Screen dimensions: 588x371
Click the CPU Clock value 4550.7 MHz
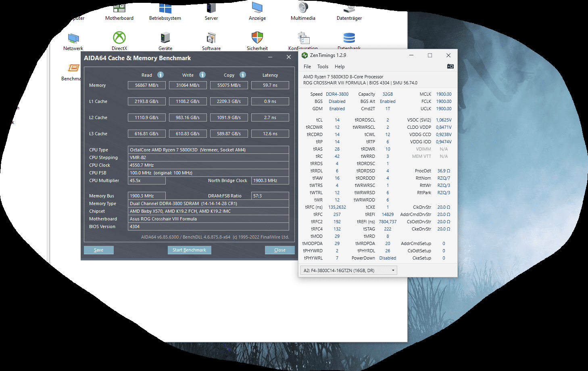click(209, 165)
